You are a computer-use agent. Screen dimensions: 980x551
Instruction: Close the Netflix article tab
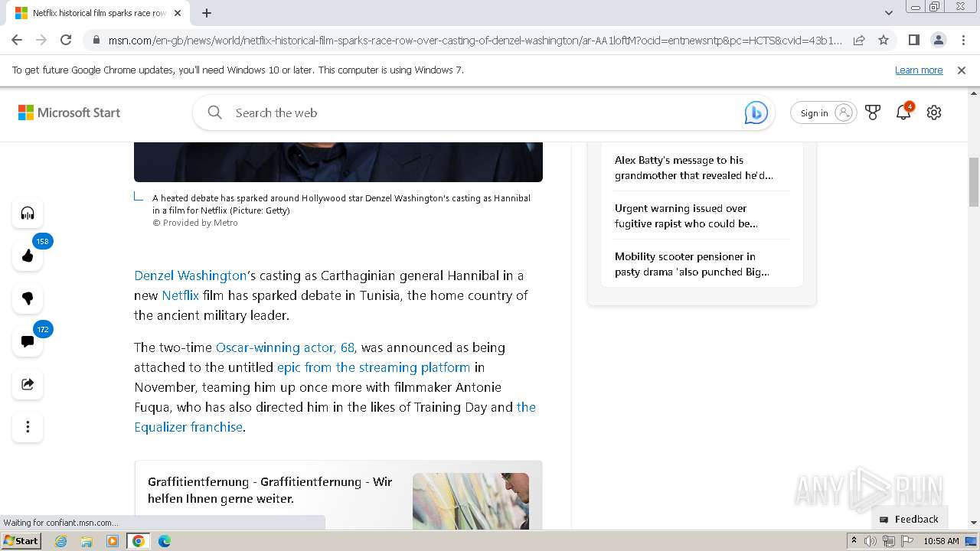tap(178, 13)
